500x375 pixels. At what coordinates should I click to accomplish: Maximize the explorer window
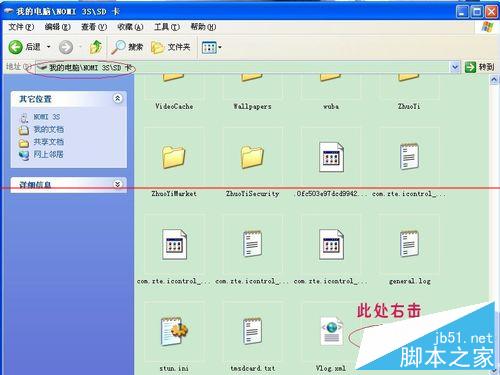pyautogui.click(x=477, y=12)
